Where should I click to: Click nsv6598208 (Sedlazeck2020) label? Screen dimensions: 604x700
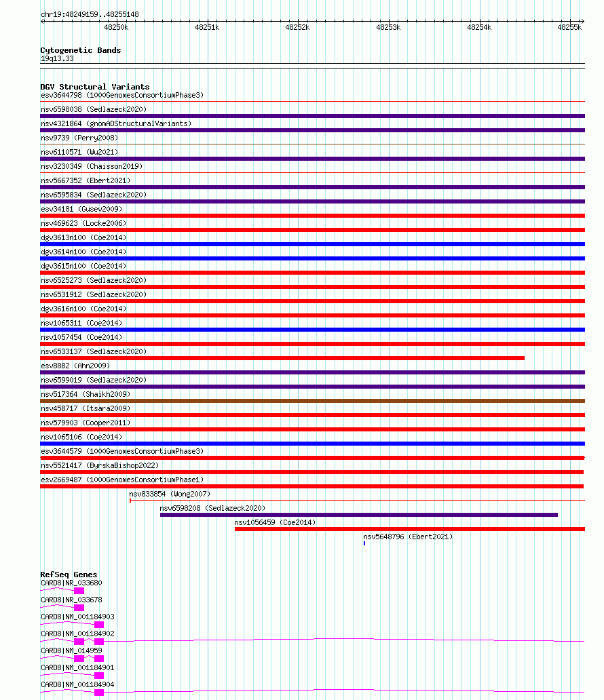[x=212, y=509]
